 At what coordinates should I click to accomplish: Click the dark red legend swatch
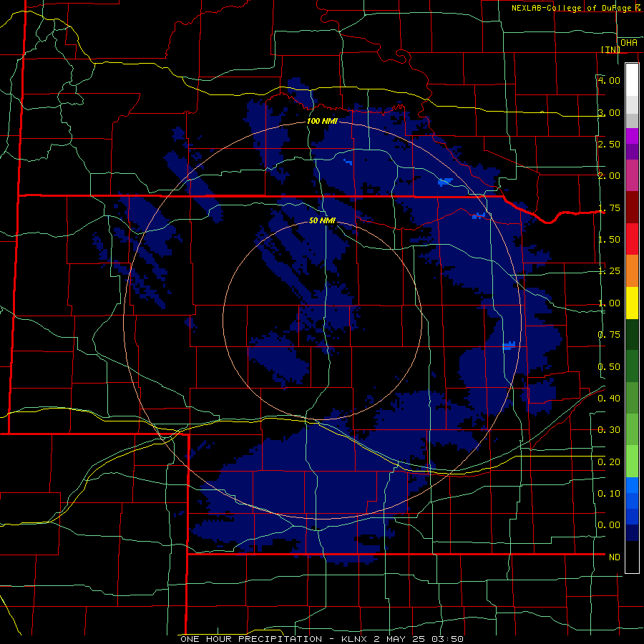click(632, 208)
